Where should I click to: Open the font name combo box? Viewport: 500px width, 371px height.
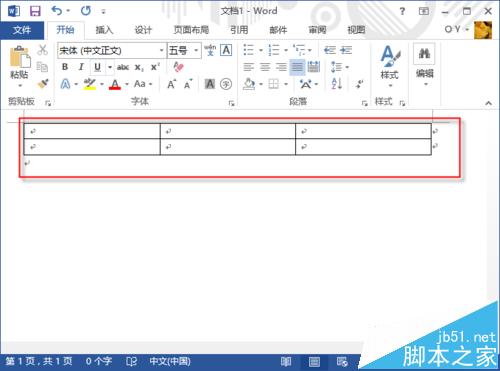(x=112, y=51)
